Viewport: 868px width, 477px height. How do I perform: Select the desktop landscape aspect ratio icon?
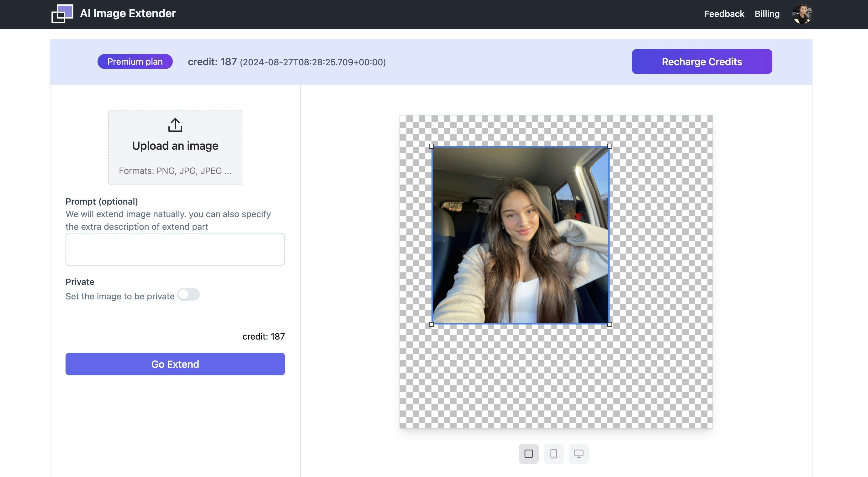(x=579, y=454)
